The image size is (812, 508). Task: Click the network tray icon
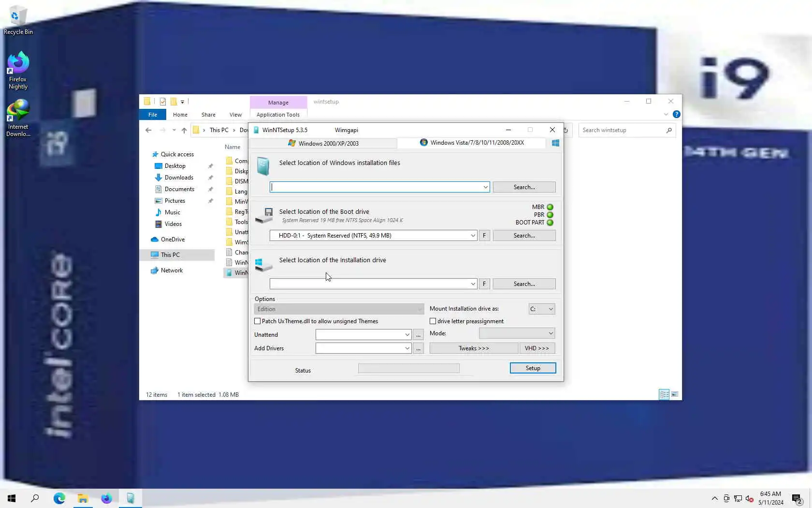(738, 499)
